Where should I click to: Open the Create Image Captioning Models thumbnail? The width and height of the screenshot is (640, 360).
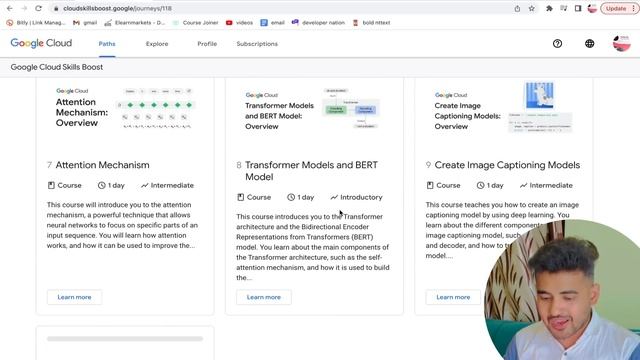(x=504, y=108)
